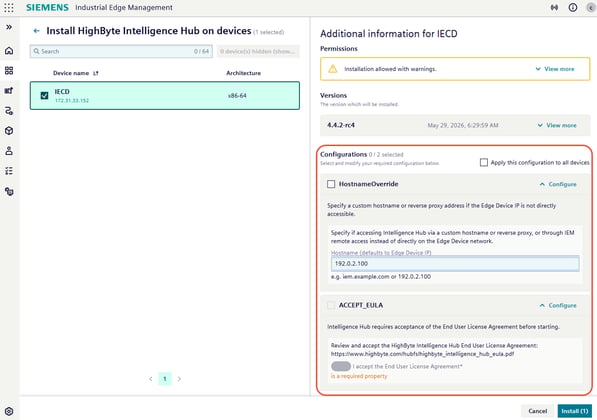
Task: Expand the left sidebar with double chevron
Action: tap(9, 27)
